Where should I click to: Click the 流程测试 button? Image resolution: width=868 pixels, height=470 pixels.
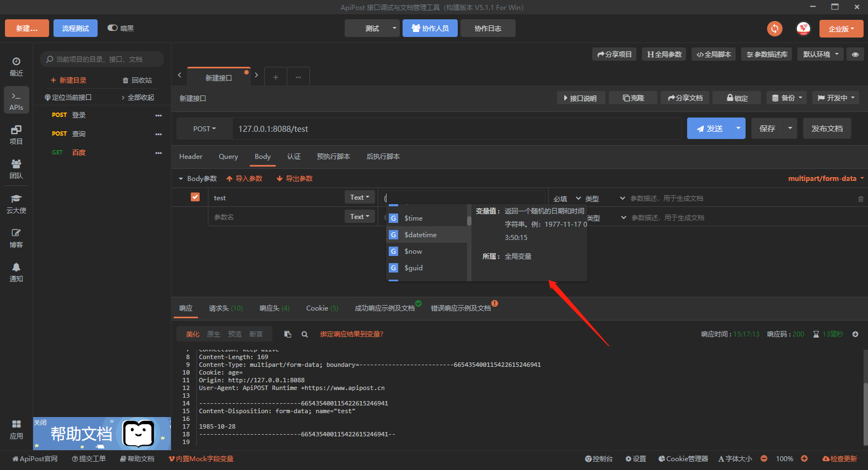pyautogui.click(x=76, y=28)
